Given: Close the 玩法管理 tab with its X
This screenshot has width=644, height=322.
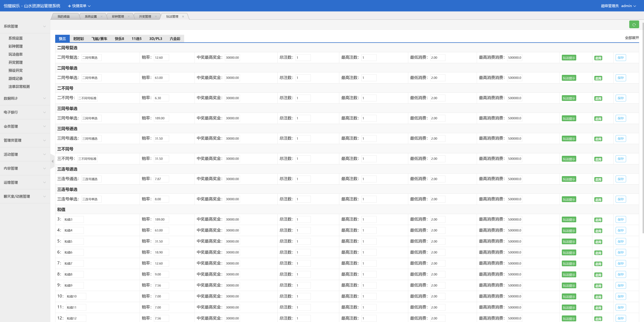Looking at the screenshot, I should (x=183, y=16).
